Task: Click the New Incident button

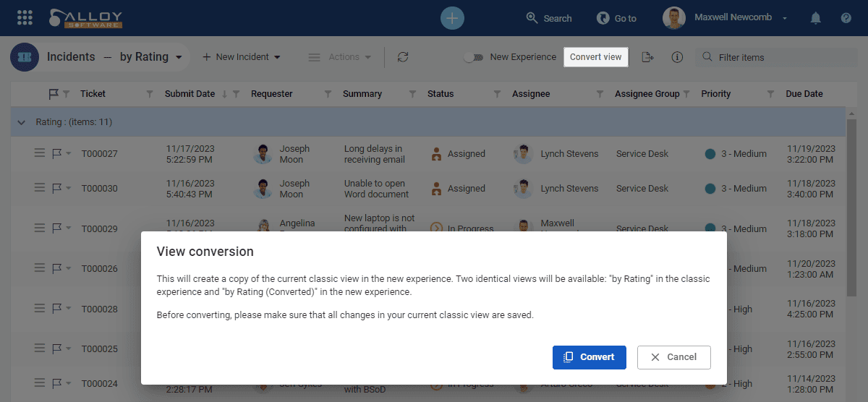Action: (x=235, y=57)
